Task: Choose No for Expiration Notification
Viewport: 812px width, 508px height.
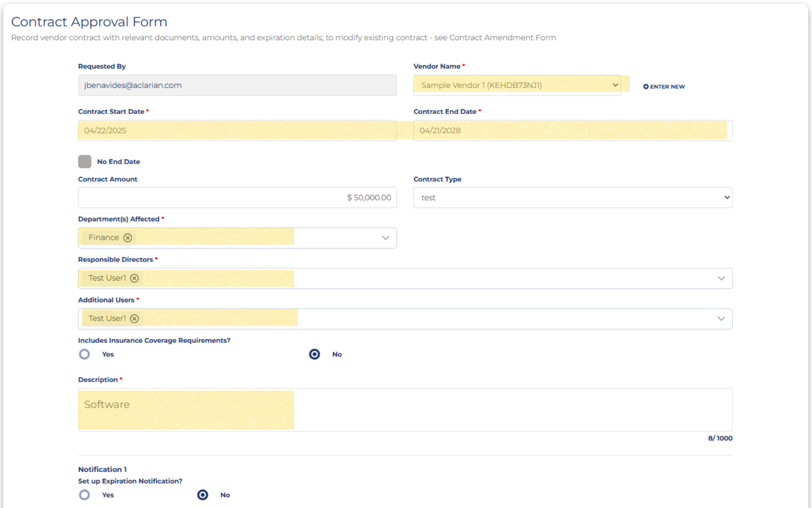Action: pos(203,495)
